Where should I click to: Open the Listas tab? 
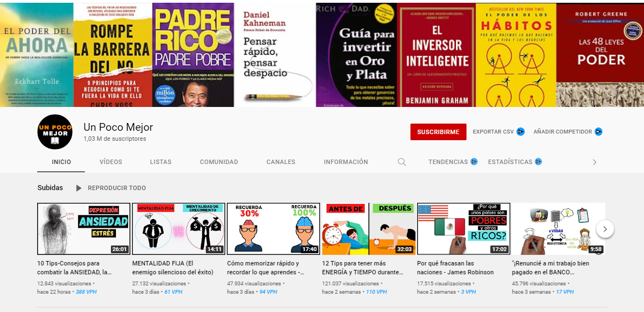(161, 162)
